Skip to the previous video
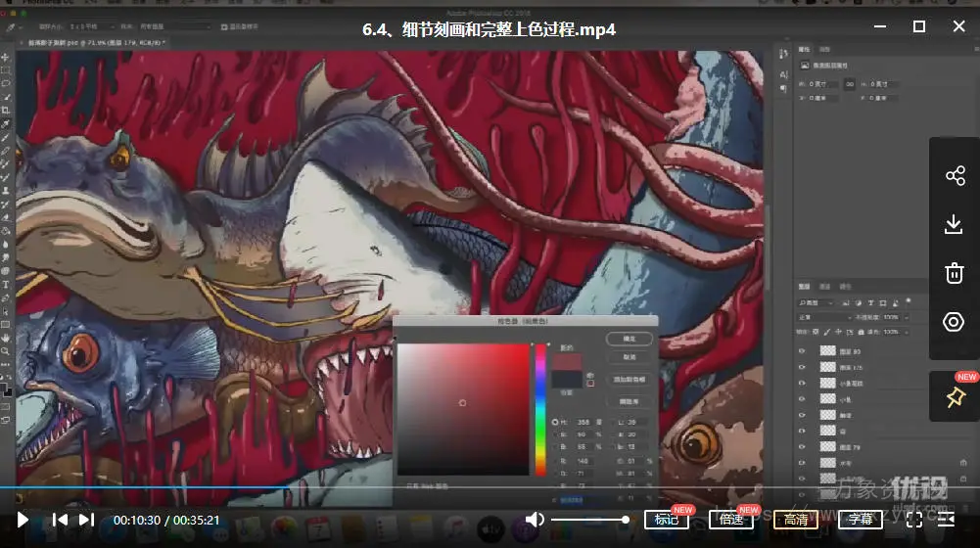 [x=60, y=520]
